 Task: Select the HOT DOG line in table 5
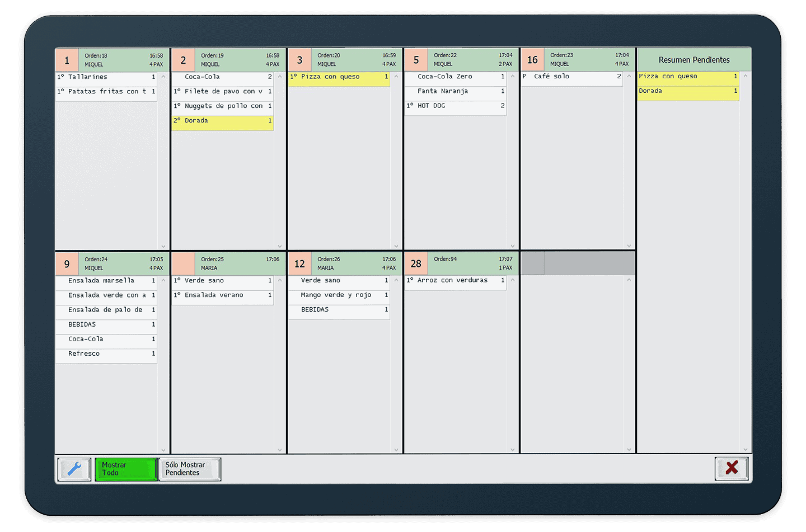point(455,106)
